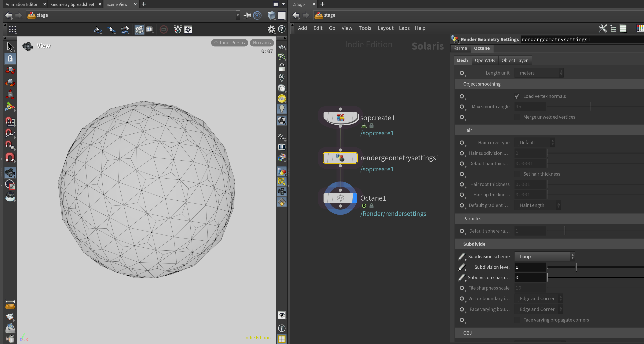Click the network editor wrench tools icon
644x344 pixels.
(x=603, y=28)
